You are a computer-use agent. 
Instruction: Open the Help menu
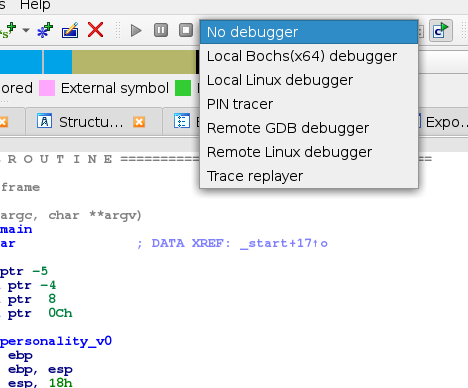(x=35, y=5)
